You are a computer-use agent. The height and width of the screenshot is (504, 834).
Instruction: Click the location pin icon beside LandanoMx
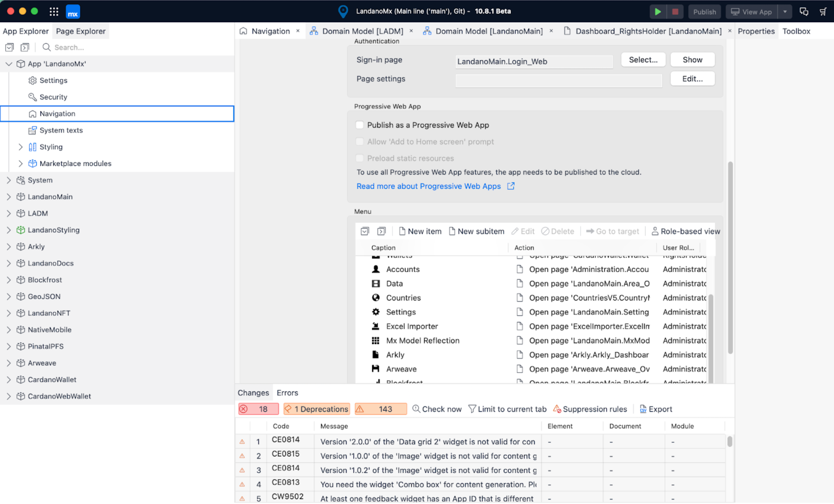343,12
